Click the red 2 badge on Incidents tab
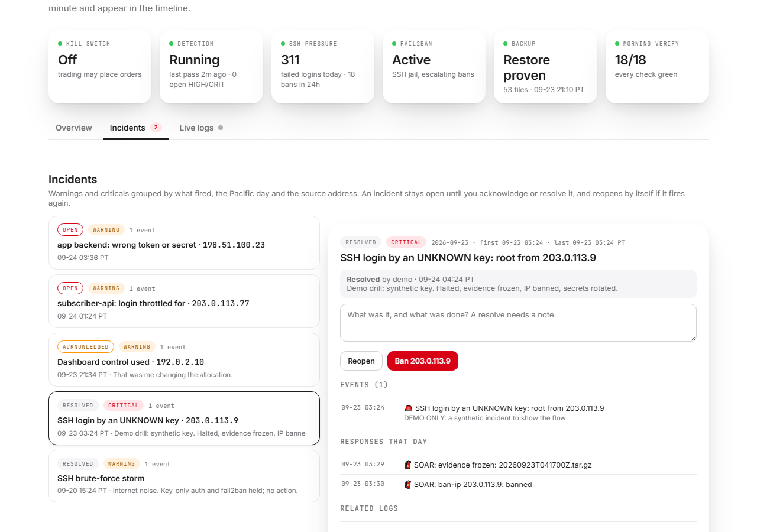The image size is (757, 532). pos(156,128)
